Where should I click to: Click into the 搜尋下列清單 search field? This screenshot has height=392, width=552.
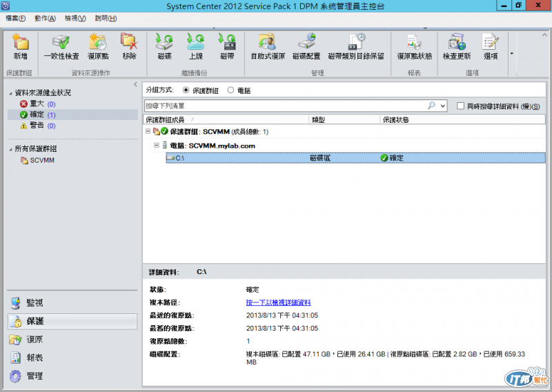pyautogui.click(x=285, y=106)
